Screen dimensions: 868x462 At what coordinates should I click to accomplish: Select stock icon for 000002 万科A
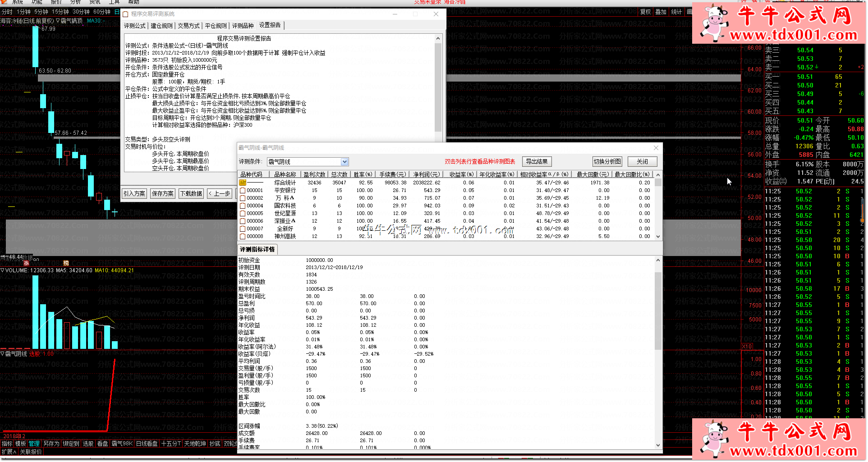243,198
